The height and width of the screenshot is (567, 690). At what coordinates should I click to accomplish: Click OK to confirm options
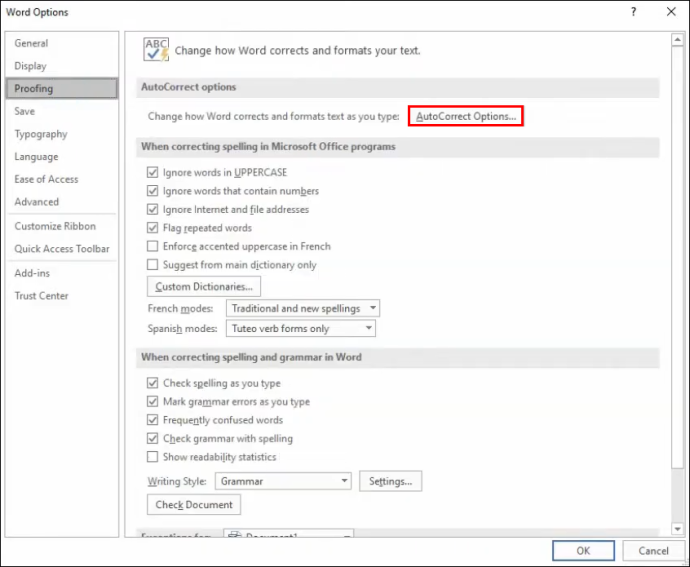click(583, 551)
